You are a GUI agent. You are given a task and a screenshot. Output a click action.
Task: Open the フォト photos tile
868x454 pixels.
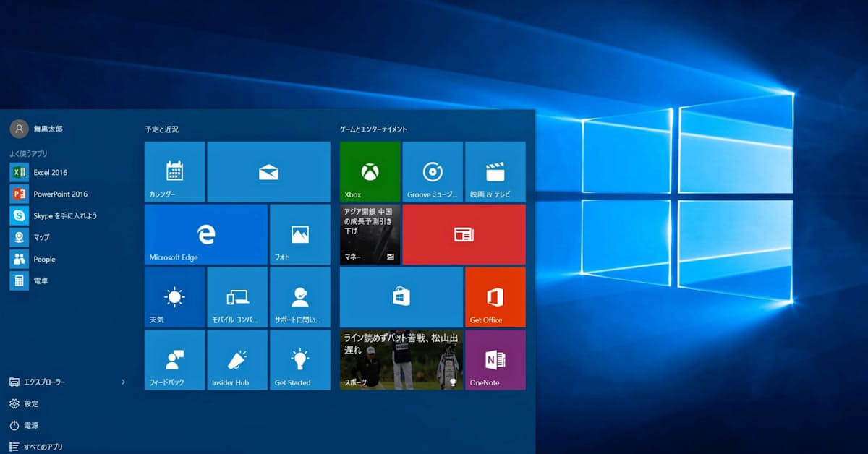coord(299,234)
